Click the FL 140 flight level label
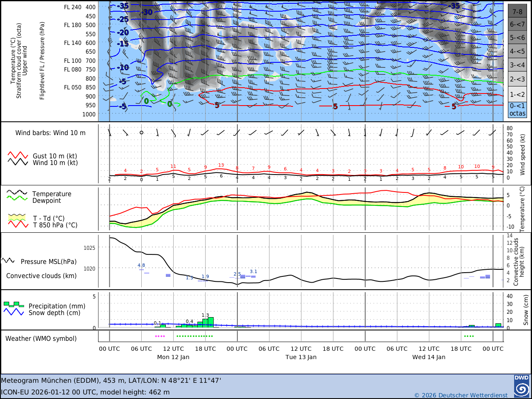The image size is (532, 399). coord(73,43)
